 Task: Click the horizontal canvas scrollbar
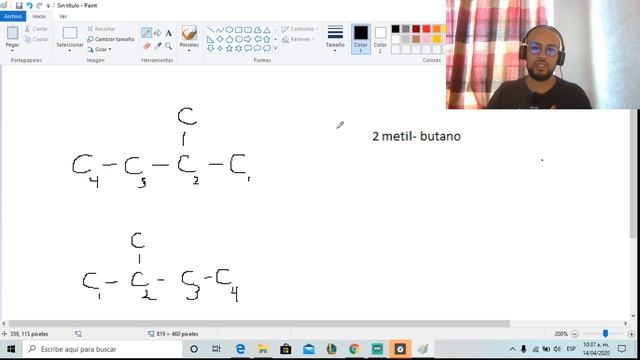259,324
